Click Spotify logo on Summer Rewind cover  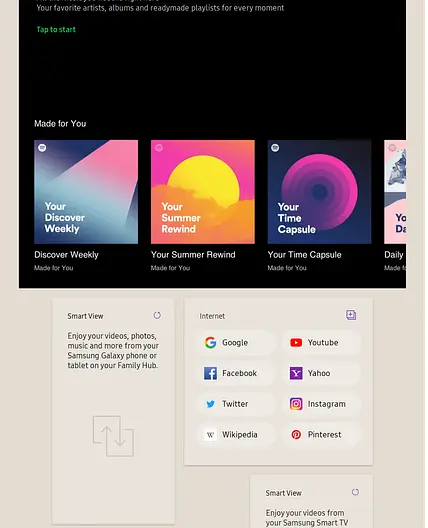click(159, 147)
